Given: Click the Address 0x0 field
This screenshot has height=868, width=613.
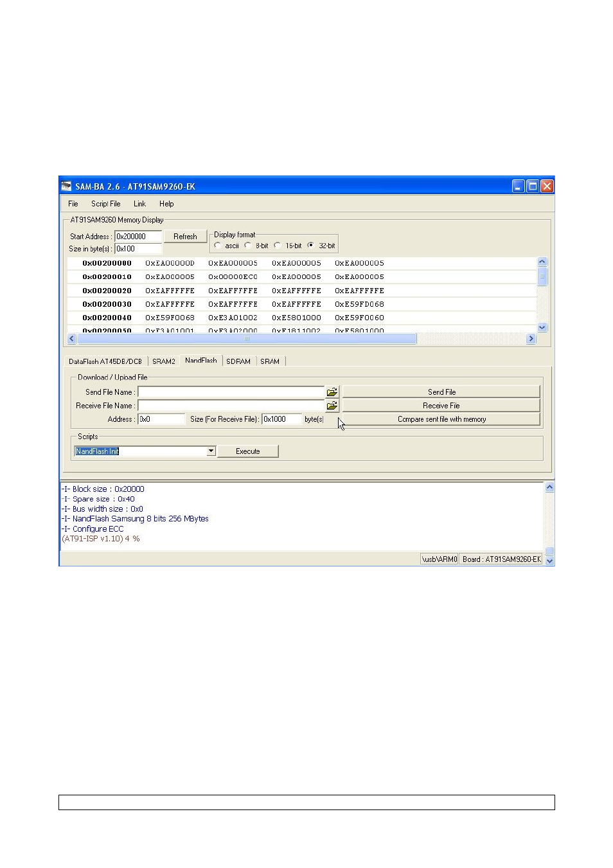Looking at the screenshot, I should click(161, 419).
